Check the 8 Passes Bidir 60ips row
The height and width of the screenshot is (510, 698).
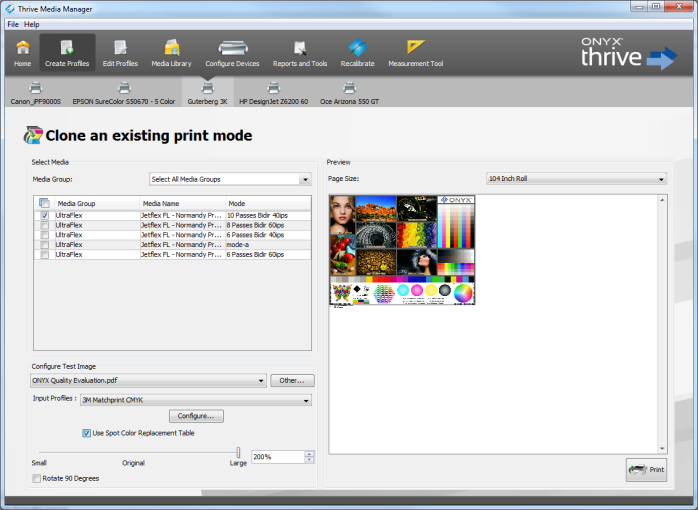[45, 225]
